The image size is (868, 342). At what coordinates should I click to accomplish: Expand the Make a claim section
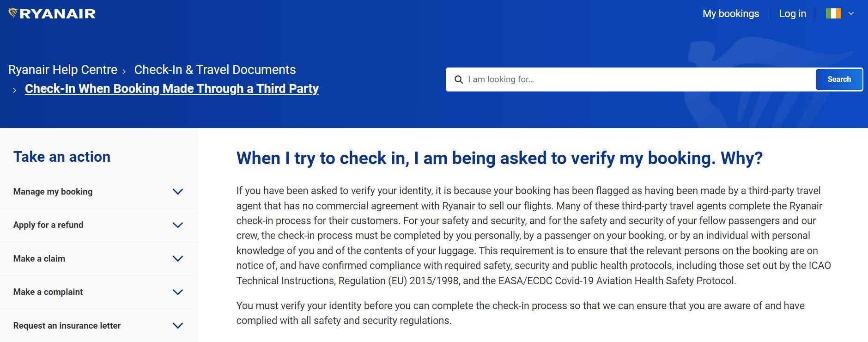[178, 259]
